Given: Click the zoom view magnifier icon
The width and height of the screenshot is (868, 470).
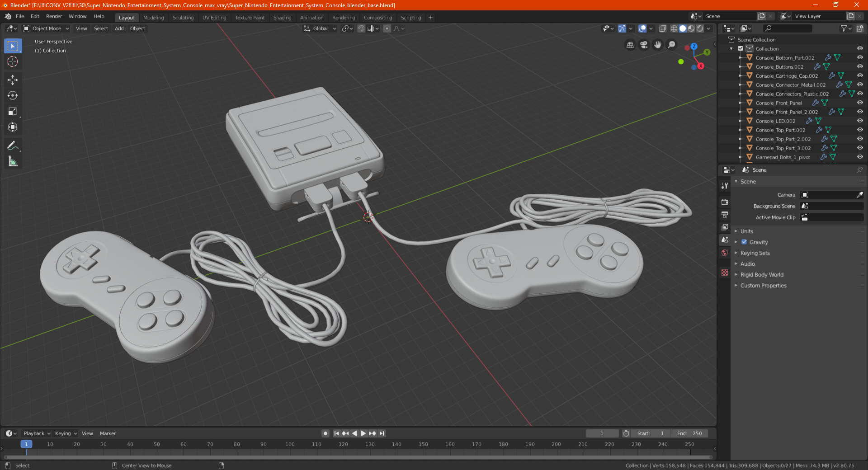Looking at the screenshot, I should coord(672,45).
